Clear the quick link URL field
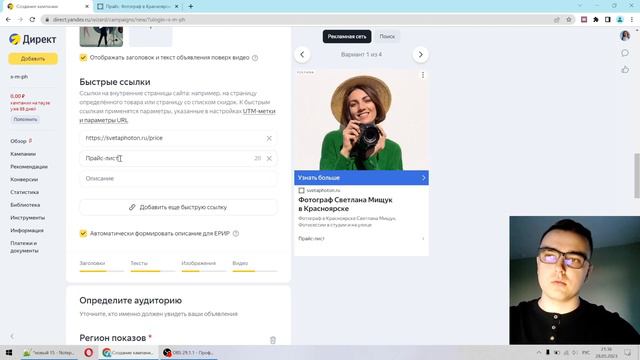 click(269, 138)
